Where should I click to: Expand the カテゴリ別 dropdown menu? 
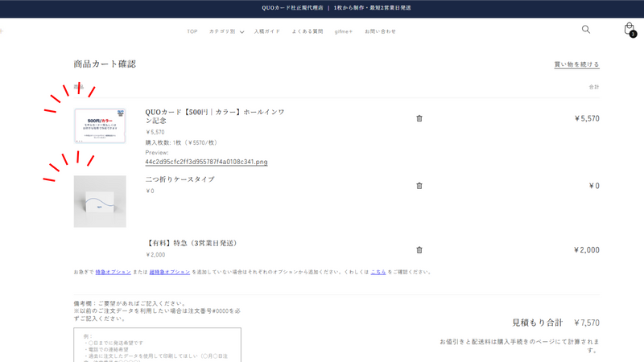coord(226,31)
